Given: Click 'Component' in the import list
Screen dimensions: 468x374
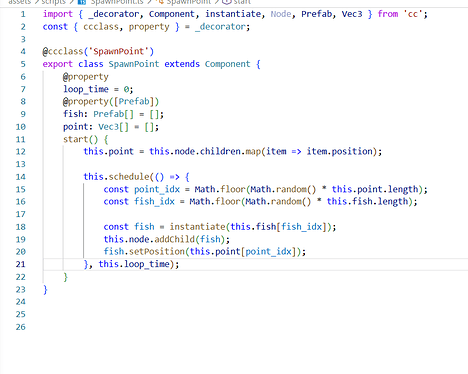Looking at the screenshot, I should click(172, 14).
